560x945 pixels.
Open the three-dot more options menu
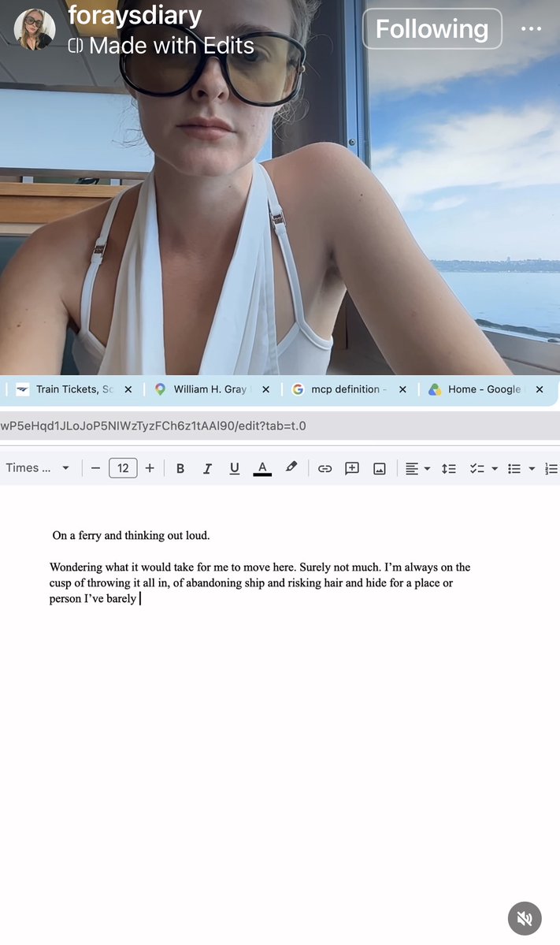[x=531, y=28]
